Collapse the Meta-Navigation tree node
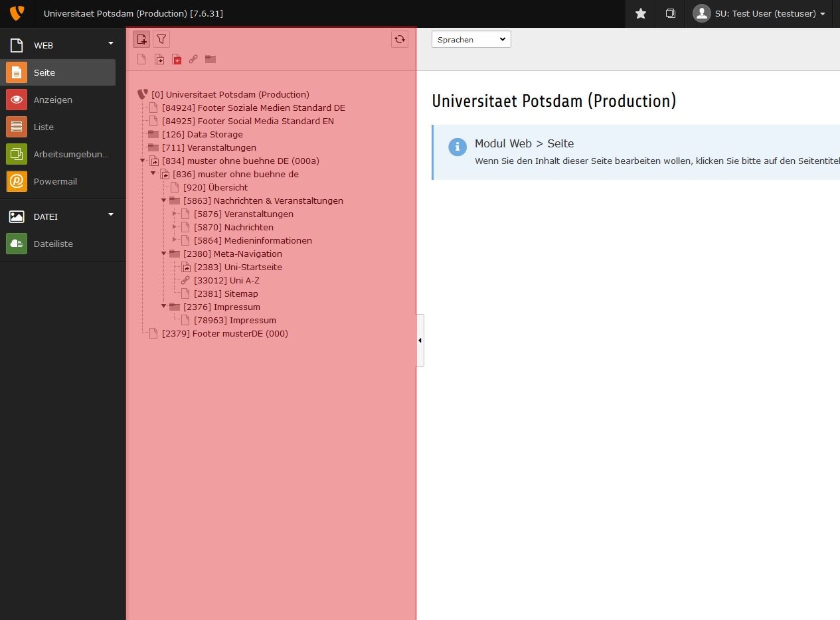The width and height of the screenshot is (840, 620). pos(164,254)
